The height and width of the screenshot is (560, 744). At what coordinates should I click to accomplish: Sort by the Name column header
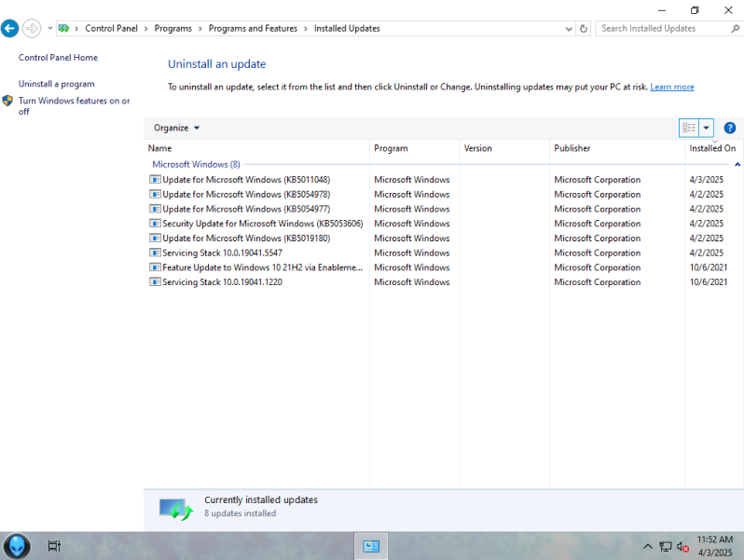click(256, 148)
